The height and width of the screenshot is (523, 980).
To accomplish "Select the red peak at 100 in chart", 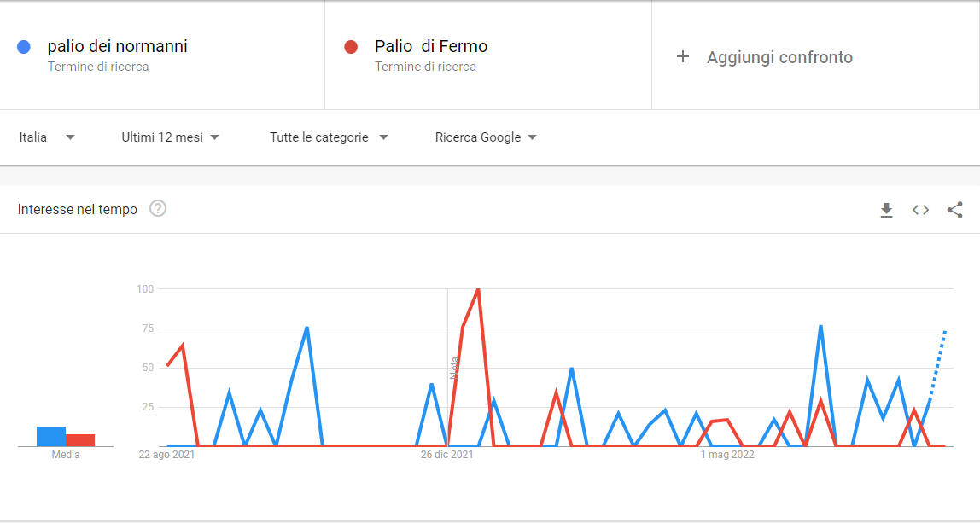I will (x=478, y=289).
